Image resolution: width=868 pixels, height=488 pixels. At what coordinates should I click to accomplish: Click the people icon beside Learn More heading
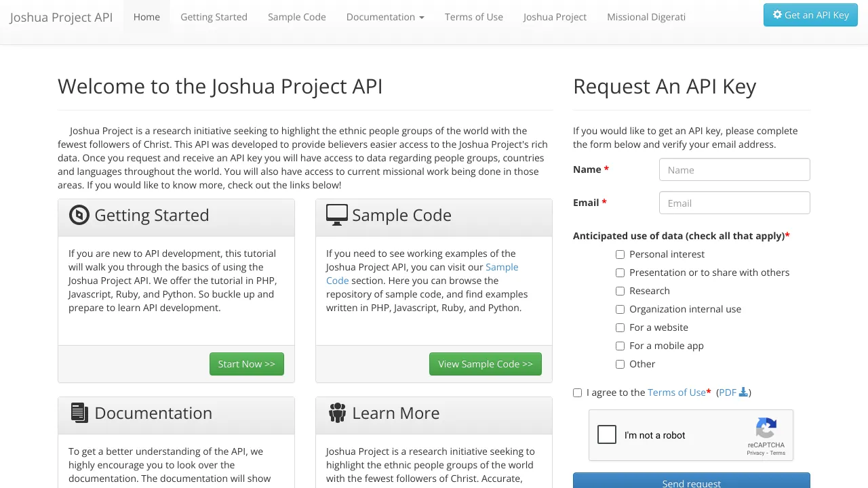pyautogui.click(x=337, y=413)
